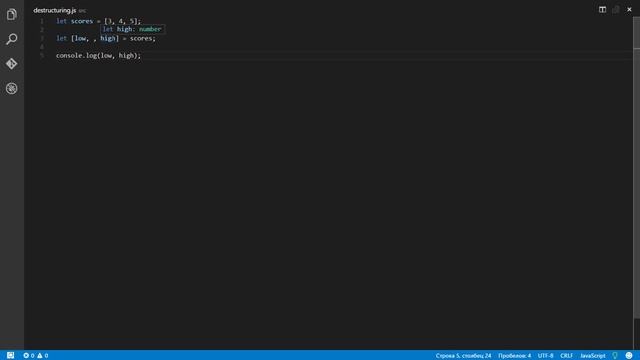Change indentation via 'Пробелов: 4'
640x360 pixels.
[x=514, y=356]
